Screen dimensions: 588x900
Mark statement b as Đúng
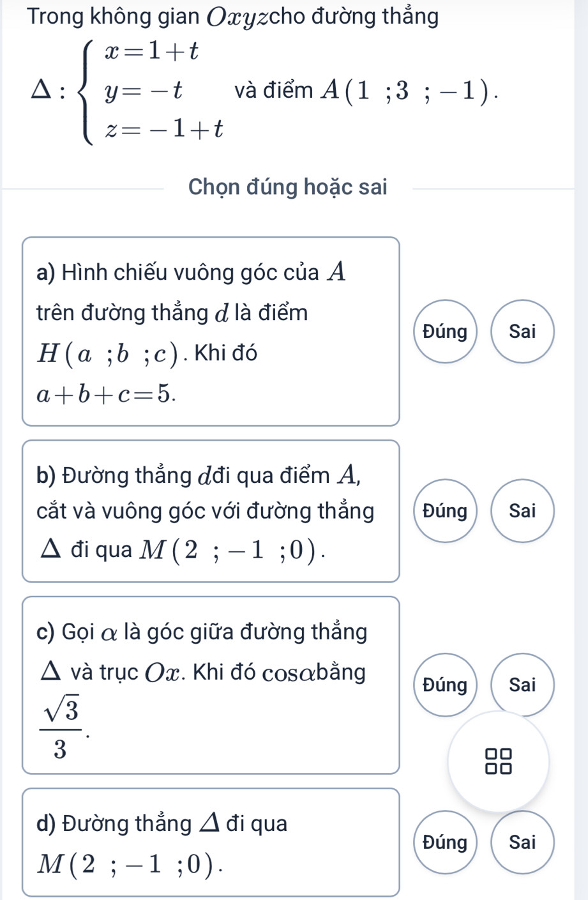445,511
